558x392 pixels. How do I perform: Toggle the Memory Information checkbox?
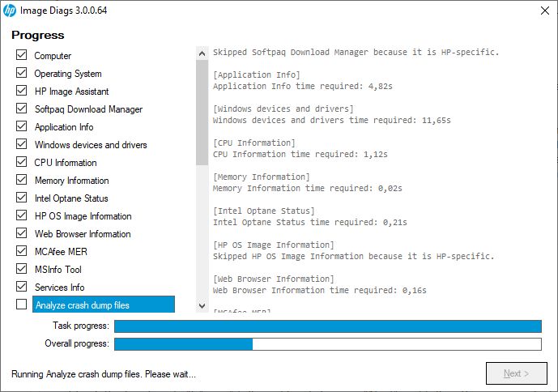[21, 180]
